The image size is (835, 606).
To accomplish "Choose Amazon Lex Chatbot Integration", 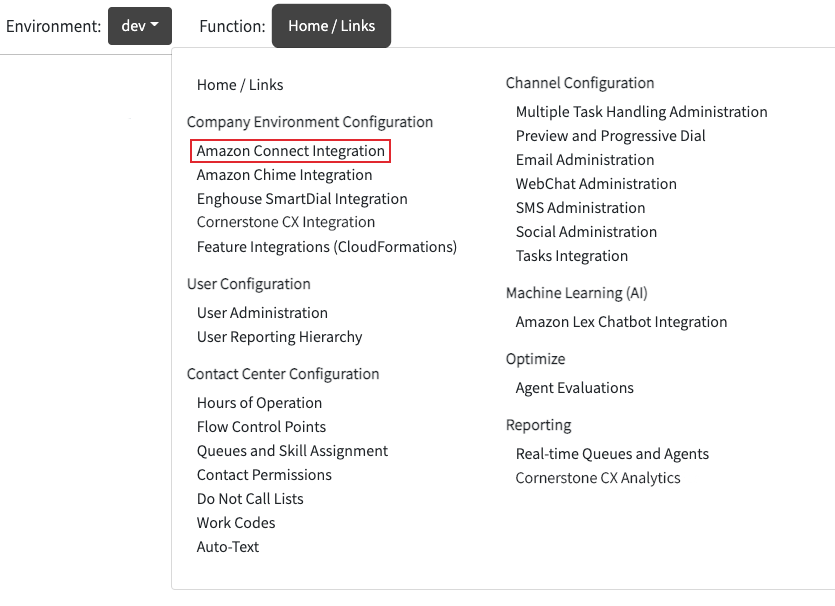I will pyautogui.click(x=621, y=322).
